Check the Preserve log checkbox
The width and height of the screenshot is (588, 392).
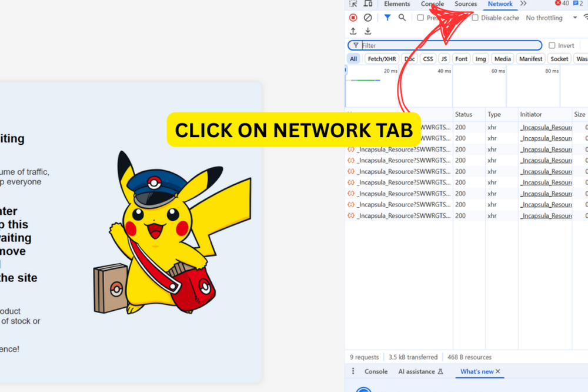[x=420, y=17]
